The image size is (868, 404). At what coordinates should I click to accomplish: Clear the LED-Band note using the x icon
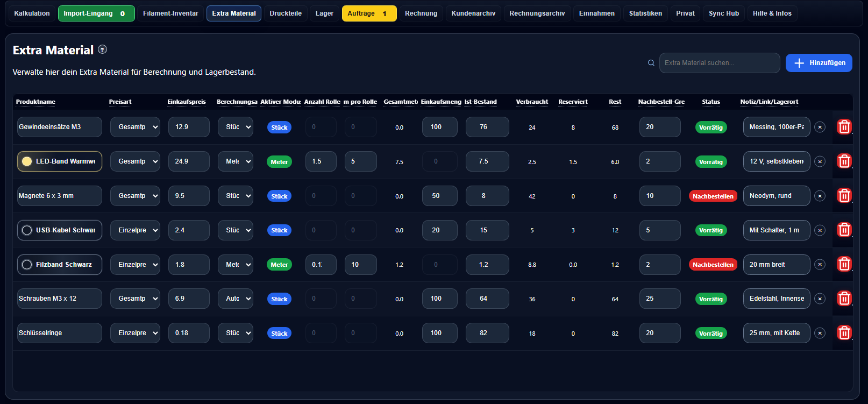pyautogui.click(x=820, y=161)
